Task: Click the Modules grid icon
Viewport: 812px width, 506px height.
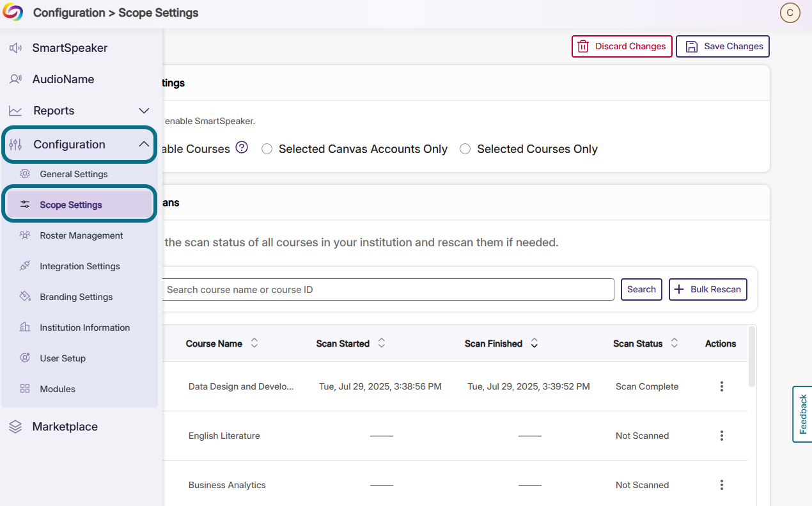Action: click(25, 389)
